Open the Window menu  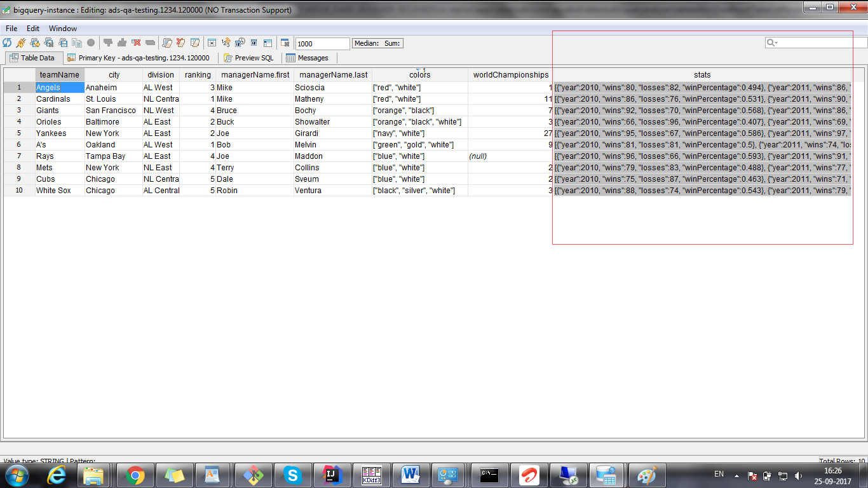click(x=63, y=29)
